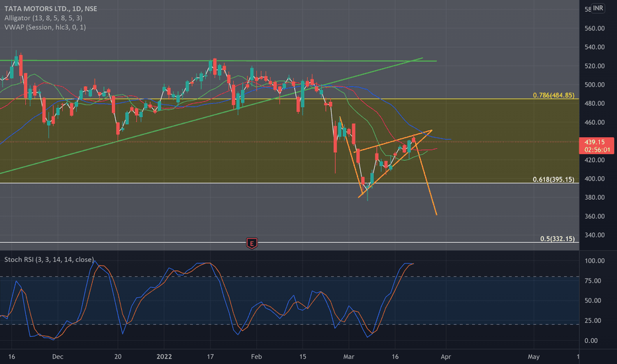This screenshot has width=617, height=364.
Task: Click the Feb date label on time axis
Action: click(256, 357)
